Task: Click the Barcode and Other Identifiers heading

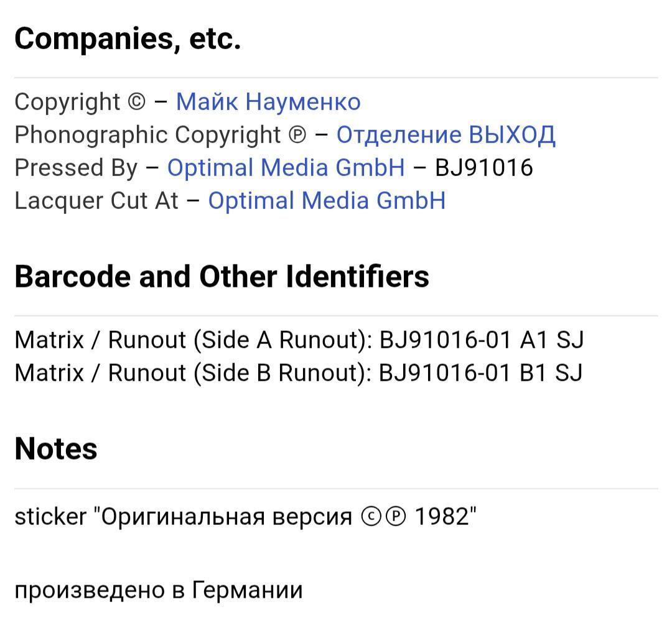Action: [x=222, y=277]
